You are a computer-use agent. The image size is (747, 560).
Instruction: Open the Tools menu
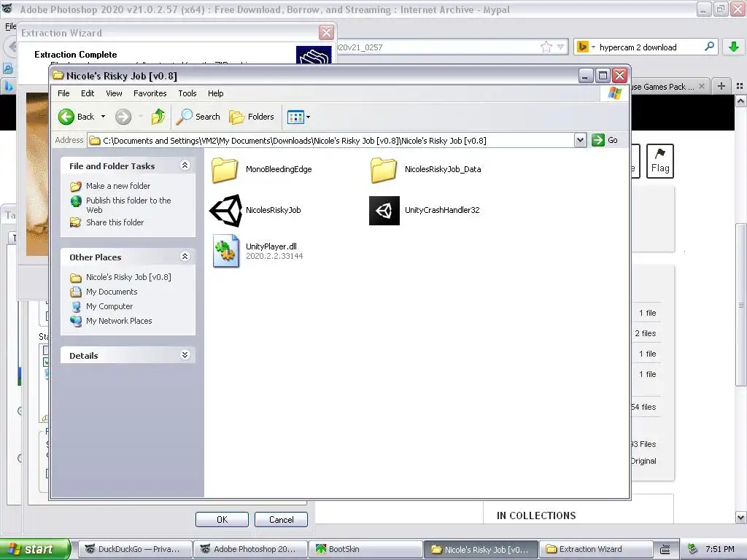coord(187,93)
